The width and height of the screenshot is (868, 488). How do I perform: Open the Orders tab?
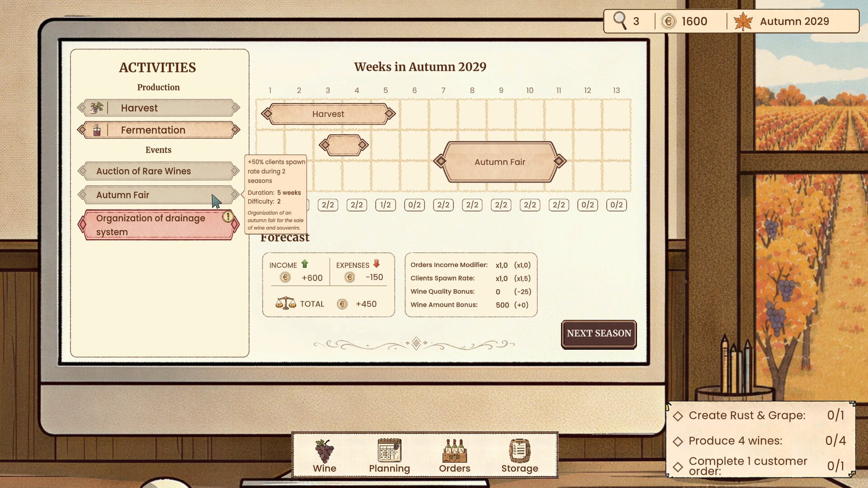(454, 455)
